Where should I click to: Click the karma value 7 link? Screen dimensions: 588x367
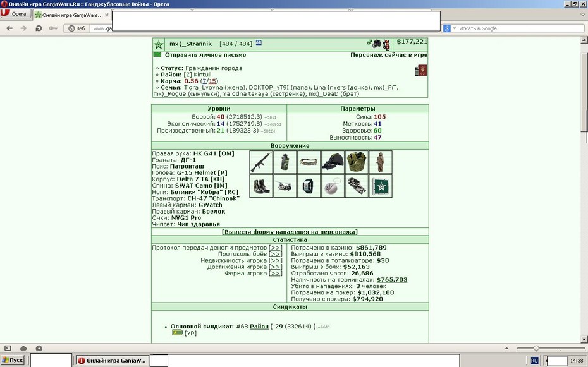coord(204,81)
